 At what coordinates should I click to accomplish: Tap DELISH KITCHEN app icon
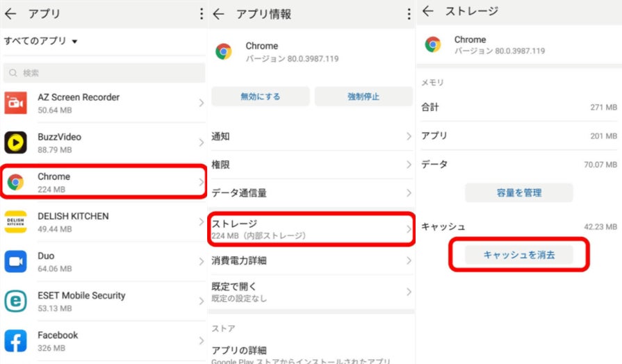click(x=15, y=222)
